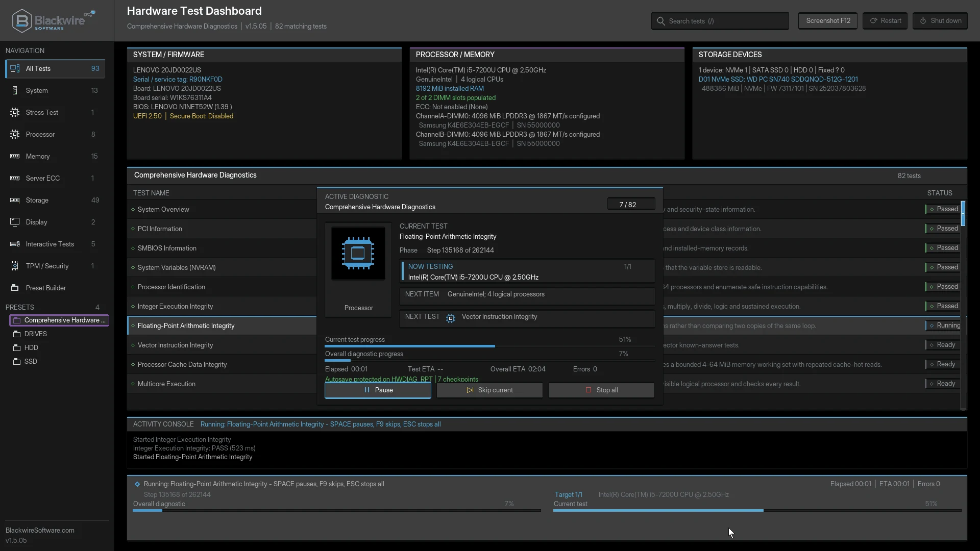Click the diamond icon beside Multicore Execution
The height and width of the screenshot is (551, 980).
coord(133,384)
